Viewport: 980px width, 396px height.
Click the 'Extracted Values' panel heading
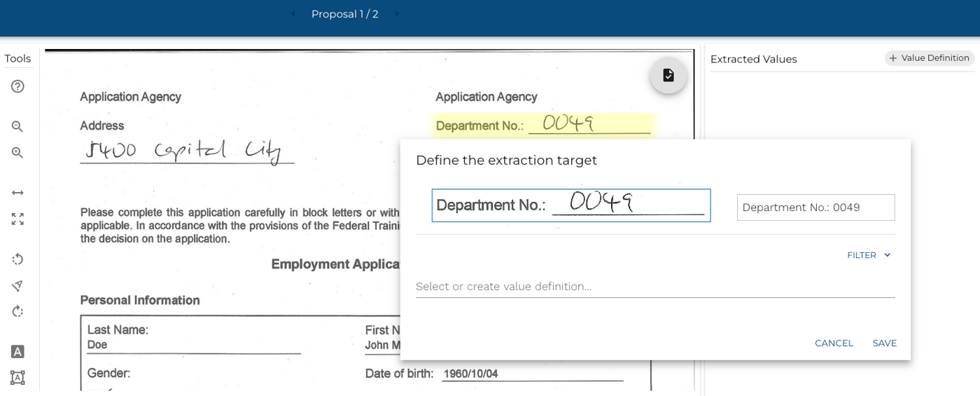tap(753, 59)
